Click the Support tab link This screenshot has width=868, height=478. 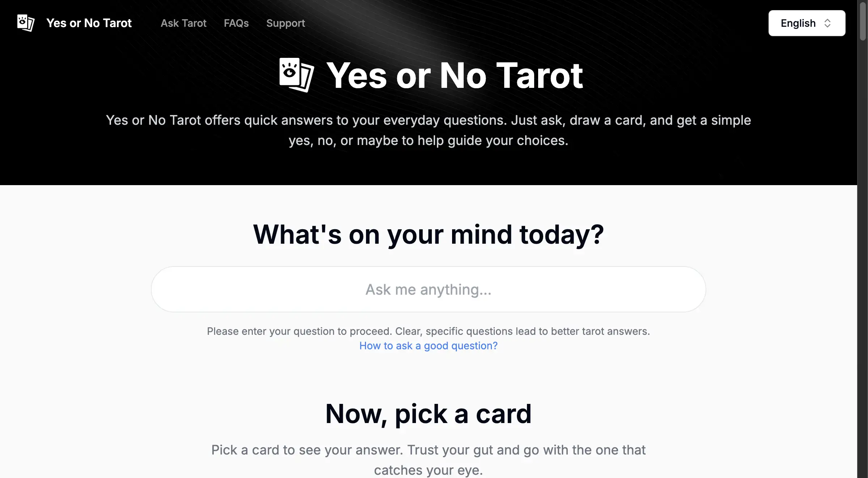tap(285, 23)
